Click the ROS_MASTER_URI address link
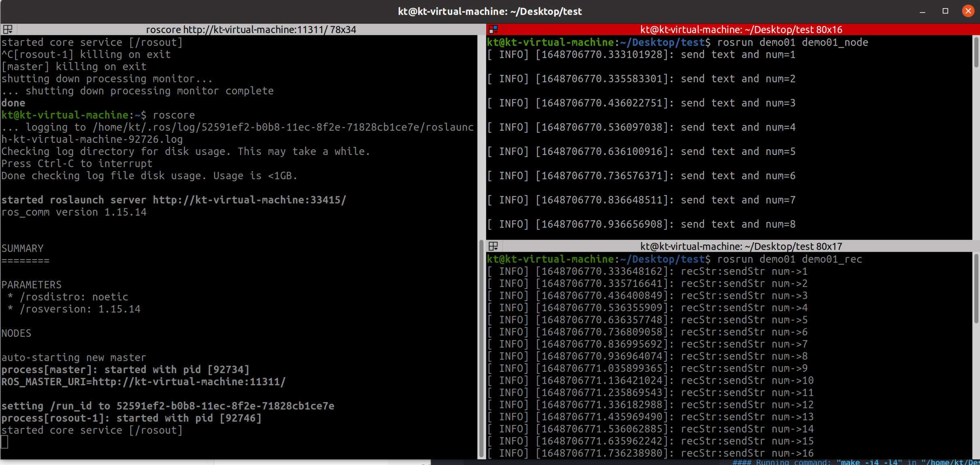The image size is (980, 465). (189, 382)
